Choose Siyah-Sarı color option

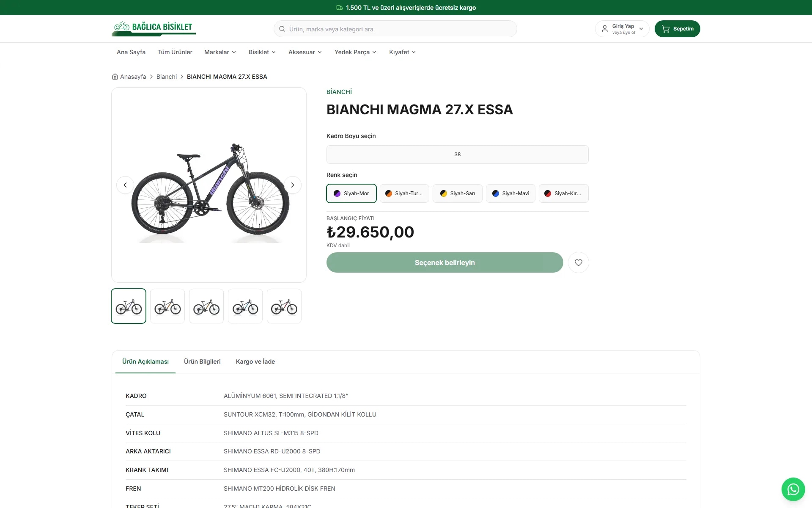click(x=458, y=193)
